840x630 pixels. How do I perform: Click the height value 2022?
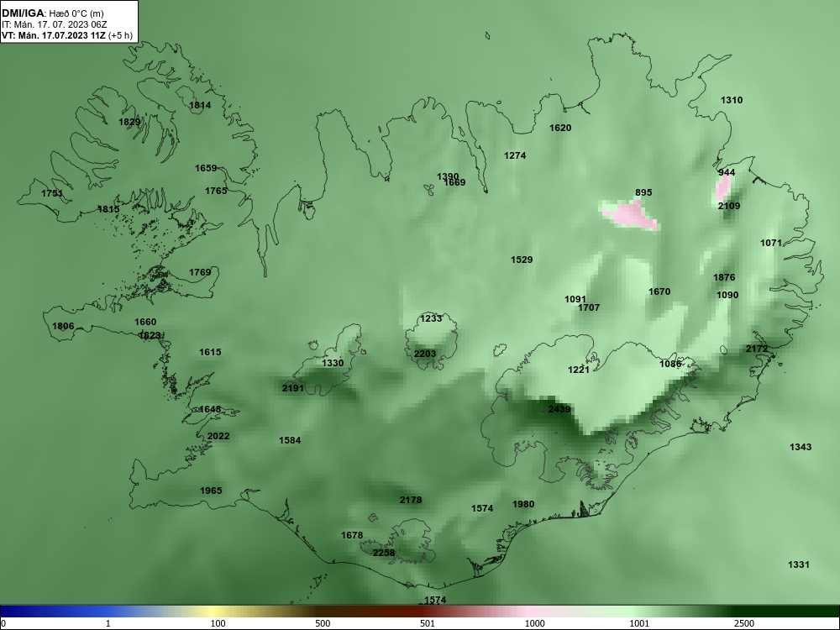point(218,435)
